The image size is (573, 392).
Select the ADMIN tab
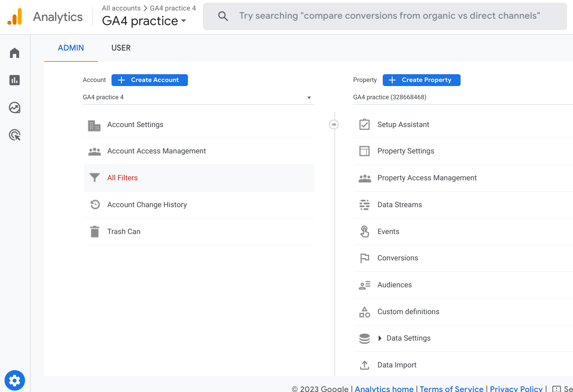tap(71, 48)
